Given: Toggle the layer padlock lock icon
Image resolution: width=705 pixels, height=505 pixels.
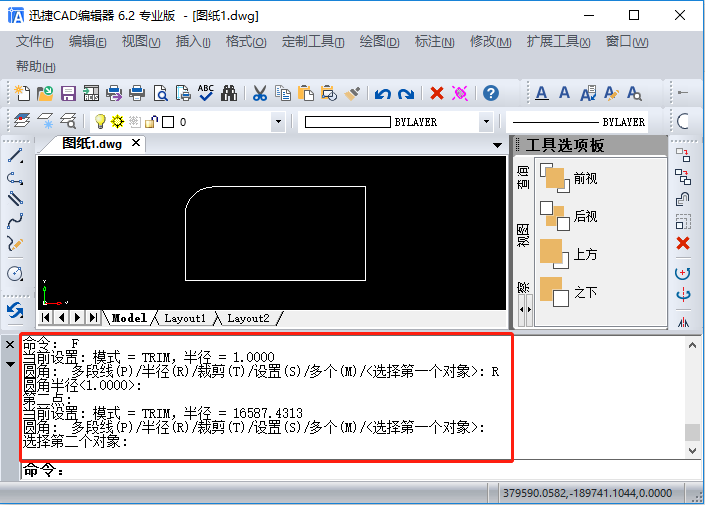Looking at the screenshot, I should click(151, 121).
